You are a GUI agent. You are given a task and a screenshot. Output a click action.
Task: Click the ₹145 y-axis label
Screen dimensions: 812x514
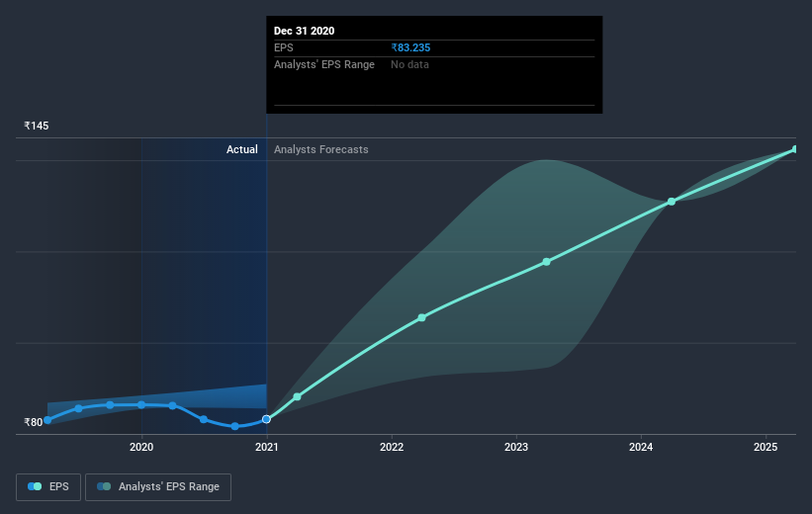tap(37, 126)
